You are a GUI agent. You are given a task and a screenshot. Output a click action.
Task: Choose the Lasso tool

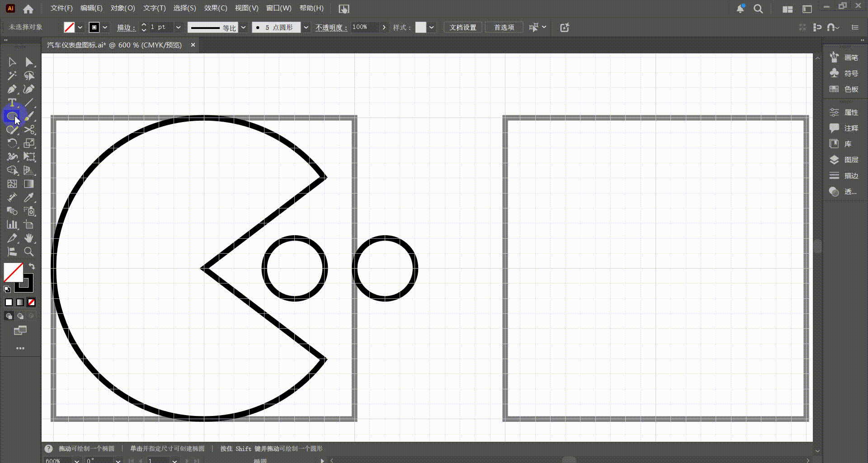(29, 76)
